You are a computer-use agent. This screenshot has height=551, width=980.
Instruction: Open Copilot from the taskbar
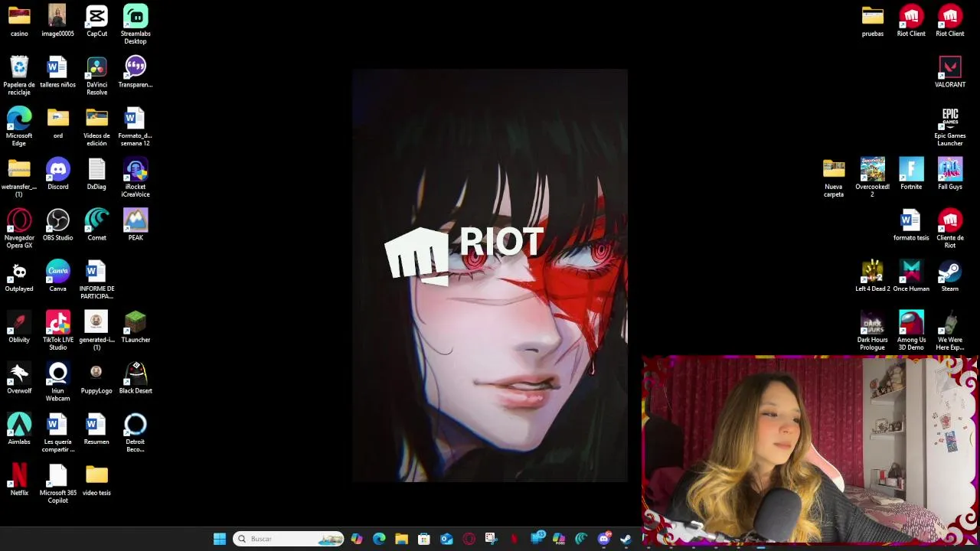pos(357,539)
